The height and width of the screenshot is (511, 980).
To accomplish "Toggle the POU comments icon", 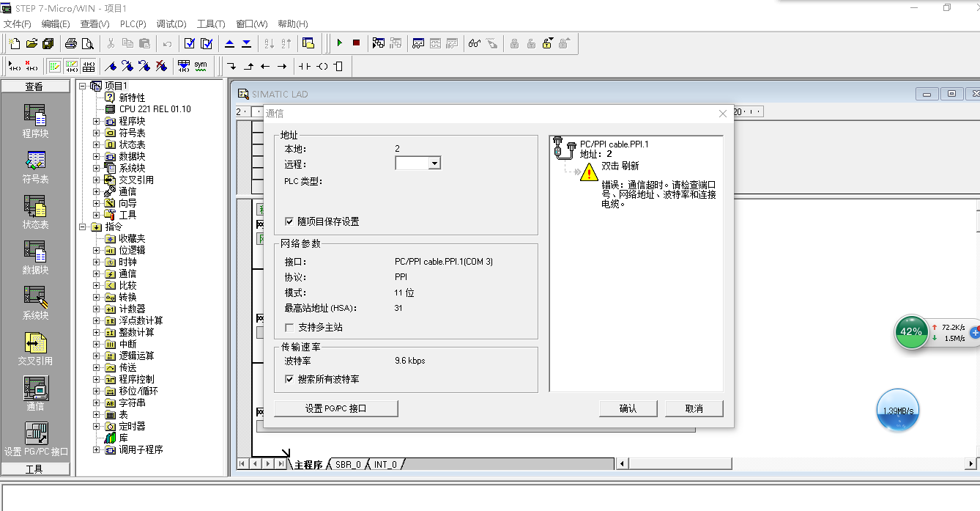I will pos(55,66).
